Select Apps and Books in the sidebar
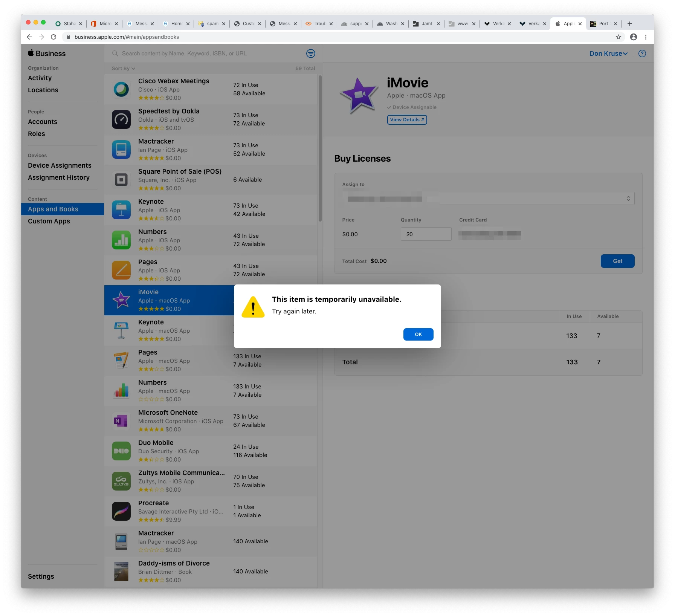Screen dimensions: 675x616 pos(63,209)
